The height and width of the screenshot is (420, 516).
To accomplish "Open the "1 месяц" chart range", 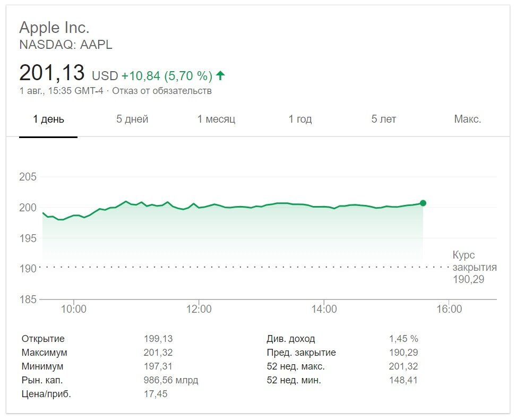I will click(x=216, y=119).
